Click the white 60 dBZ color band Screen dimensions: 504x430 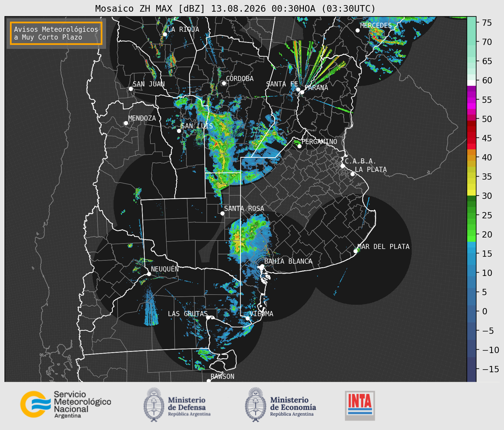pos(471,83)
